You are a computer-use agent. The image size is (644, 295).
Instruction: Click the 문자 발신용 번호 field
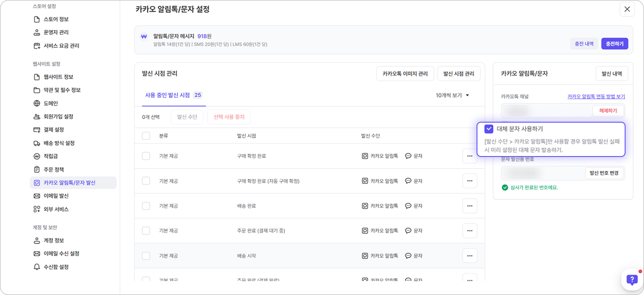coord(563,173)
